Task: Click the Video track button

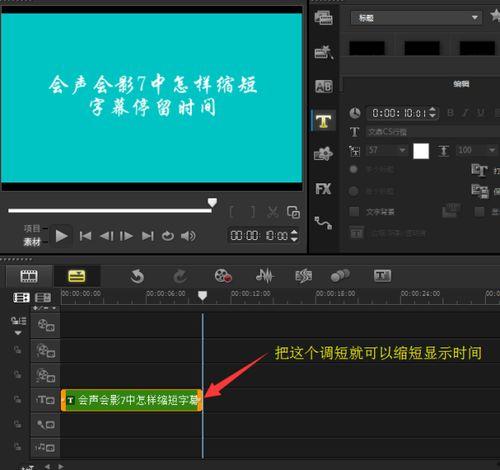Action: 46,325
